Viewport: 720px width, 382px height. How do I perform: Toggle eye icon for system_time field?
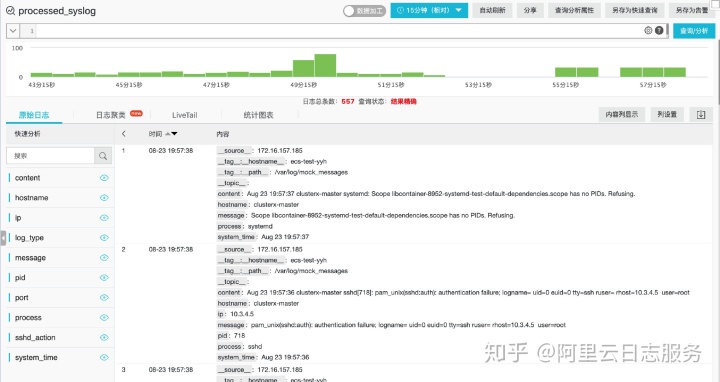tap(104, 357)
